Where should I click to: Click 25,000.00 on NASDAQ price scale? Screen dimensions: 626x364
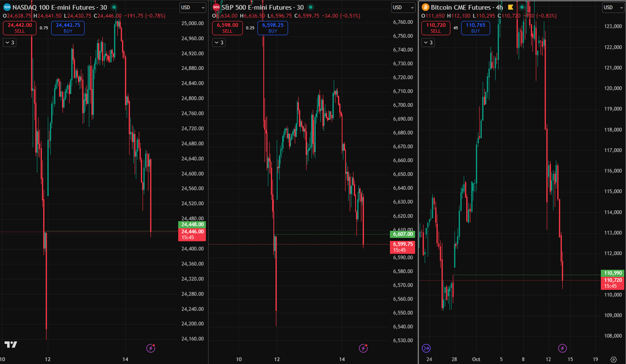pyautogui.click(x=193, y=23)
